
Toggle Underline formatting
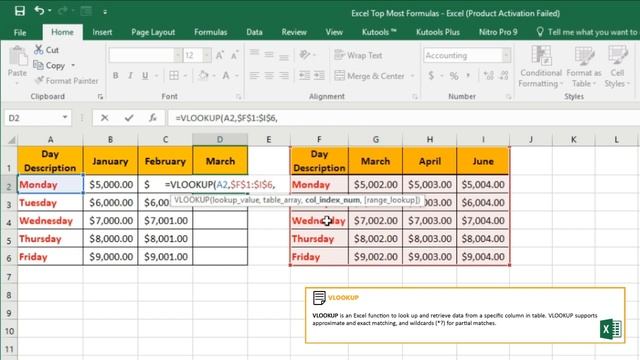[145, 76]
